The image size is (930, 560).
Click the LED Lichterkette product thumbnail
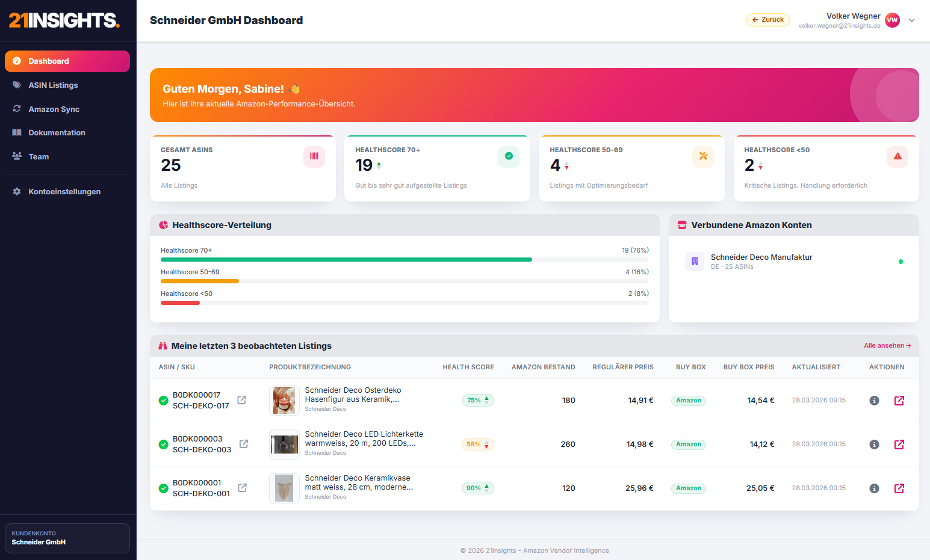pos(284,445)
